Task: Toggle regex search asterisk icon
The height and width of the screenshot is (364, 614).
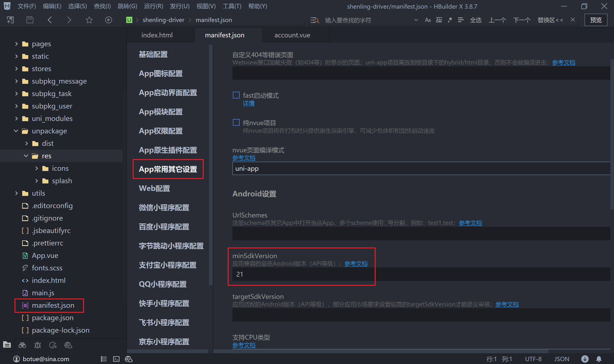Action: pos(450,20)
